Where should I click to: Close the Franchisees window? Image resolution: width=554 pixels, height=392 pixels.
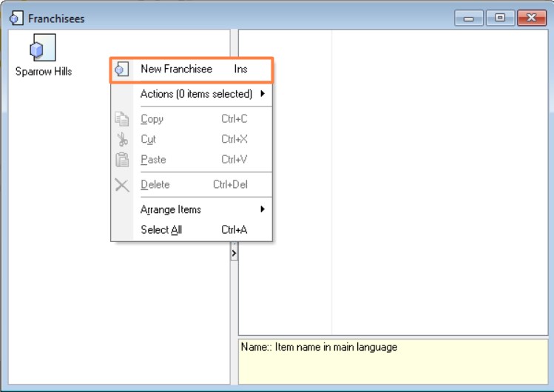[532, 18]
